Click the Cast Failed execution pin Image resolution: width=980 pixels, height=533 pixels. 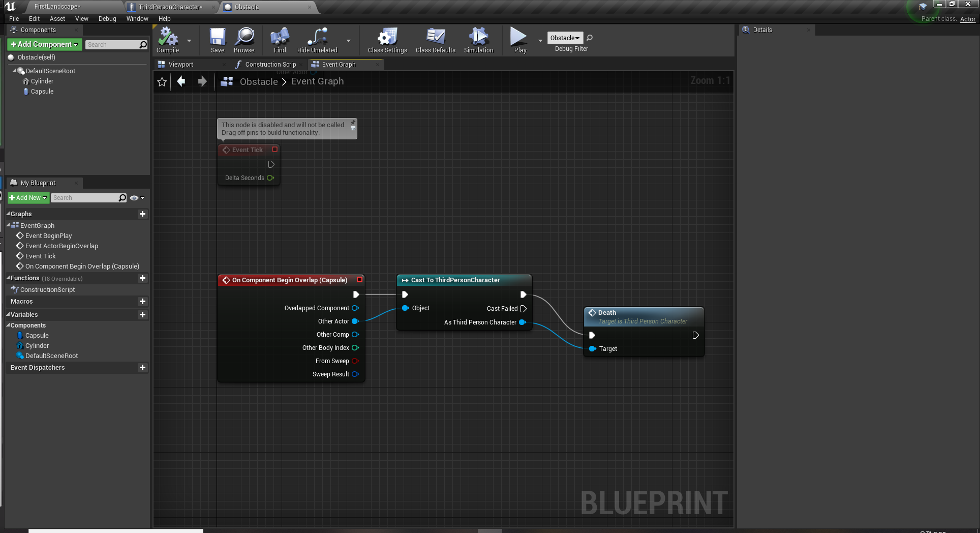524,309
